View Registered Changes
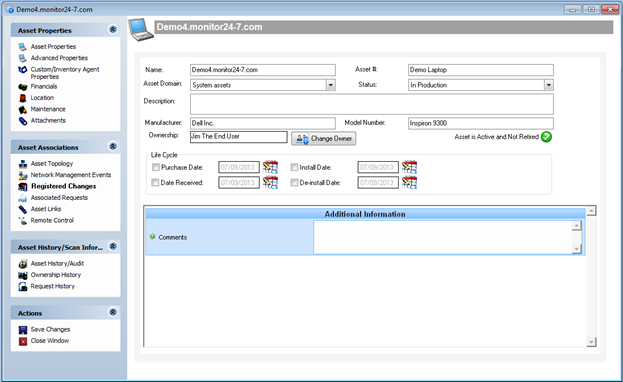This screenshot has height=382, width=623. pyautogui.click(x=64, y=186)
